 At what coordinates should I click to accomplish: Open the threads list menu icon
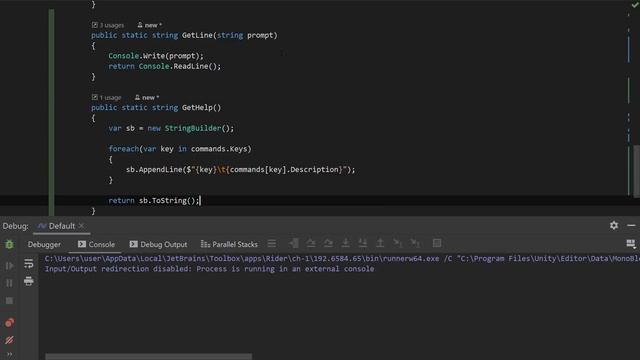click(x=272, y=244)
